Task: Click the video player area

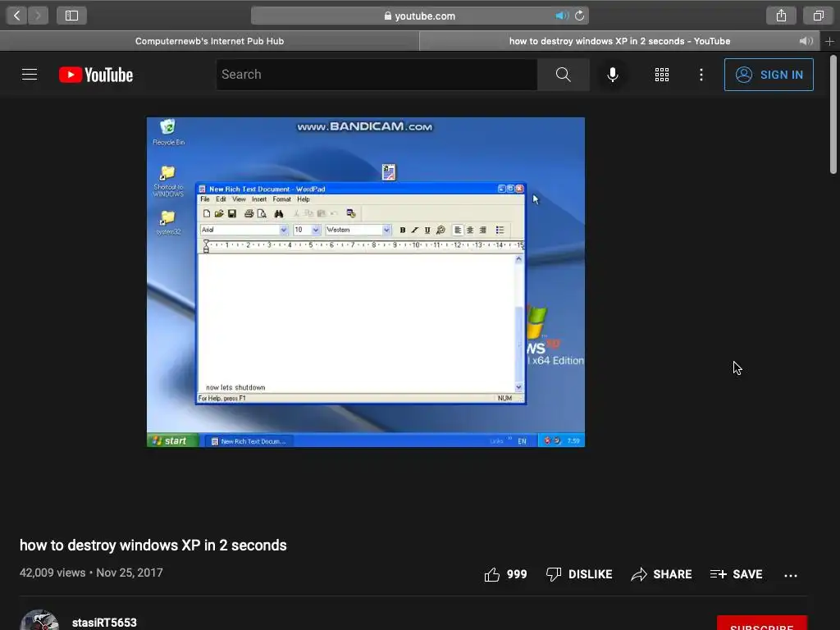Action: [366, 282]
